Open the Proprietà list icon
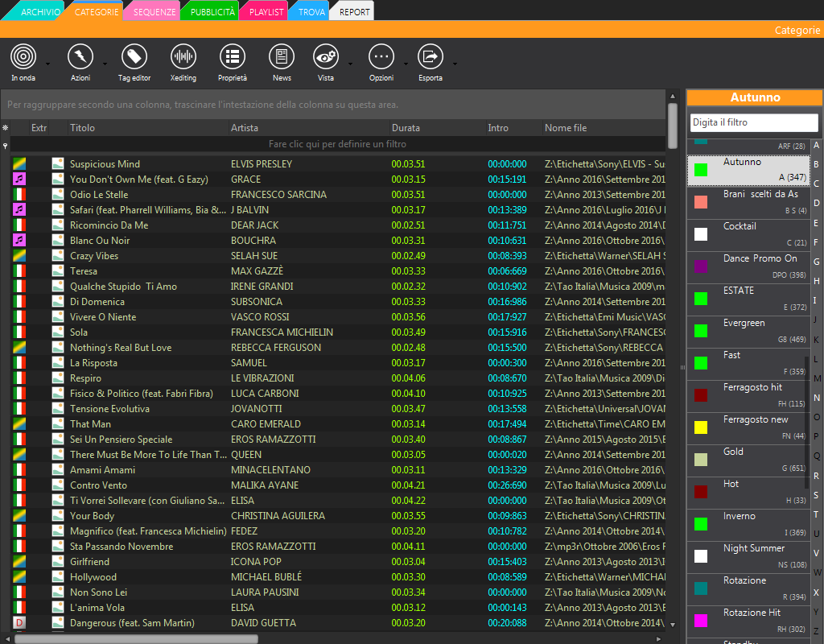Viewport: 824px width, 644px height. [233, 57]
